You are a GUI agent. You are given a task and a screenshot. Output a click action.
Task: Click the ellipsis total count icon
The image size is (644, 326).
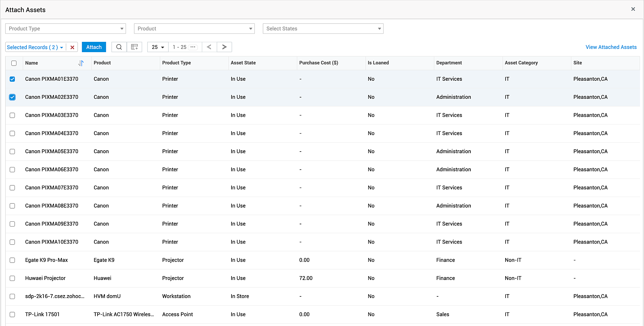(x=193, y=47)
